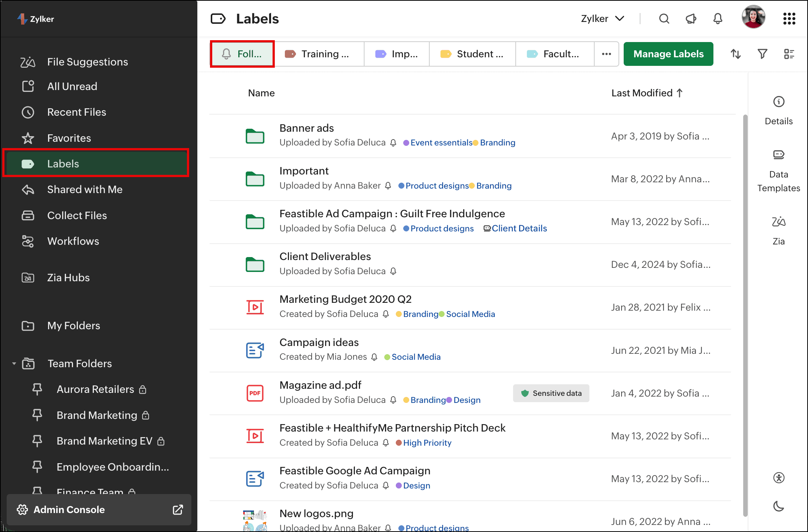Toggle follow bell on Banner ads

coord(393,143)
